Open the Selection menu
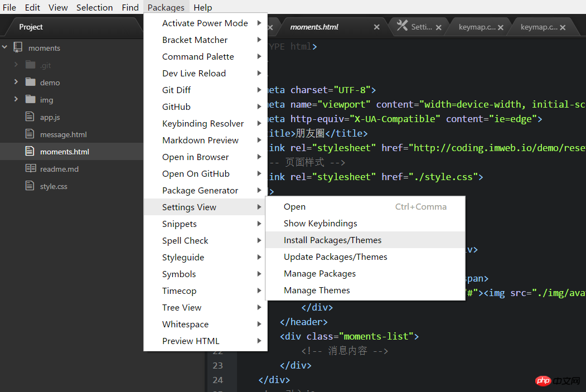The width and height of the screenshot is (586, 392). (95, 7)
